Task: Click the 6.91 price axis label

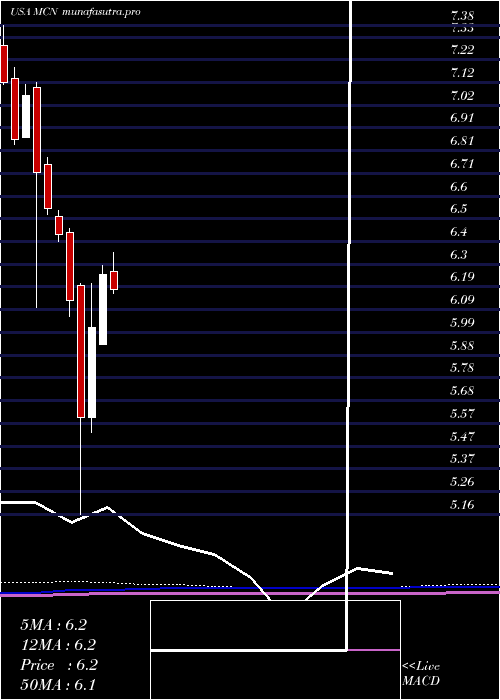Action: (462, 118)
